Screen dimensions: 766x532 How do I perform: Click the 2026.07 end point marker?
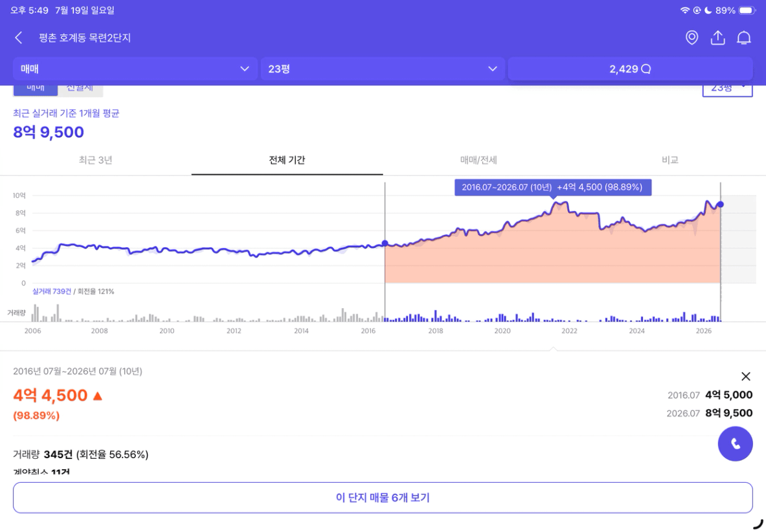[721, 205]
